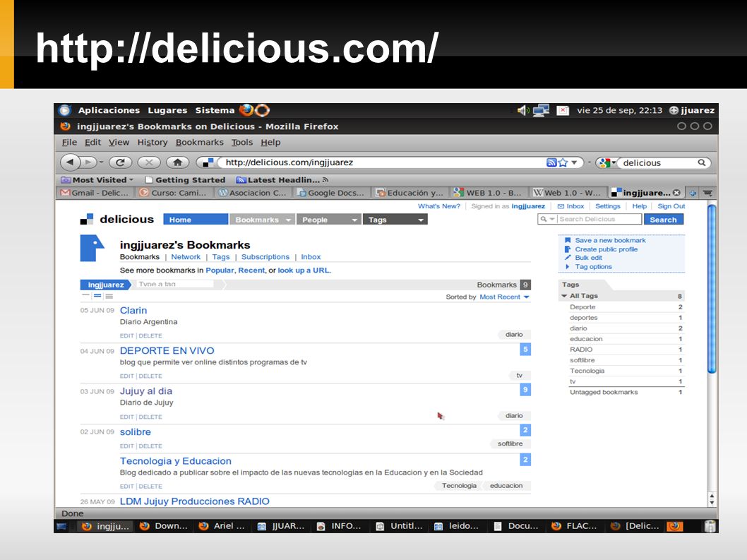
Task: Open a new tab with the plus icon
Action: pos(692,193)
